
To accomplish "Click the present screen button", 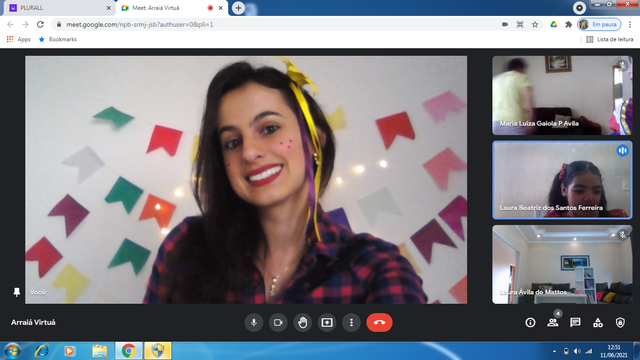I will coord(327,322).
